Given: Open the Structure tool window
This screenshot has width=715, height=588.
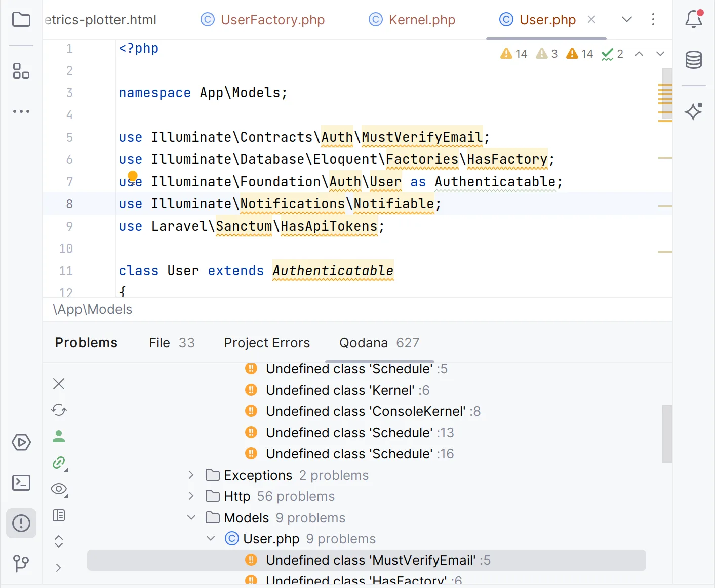Looking at the screenshot, I should pyautogui.click(x=21, y=71).
